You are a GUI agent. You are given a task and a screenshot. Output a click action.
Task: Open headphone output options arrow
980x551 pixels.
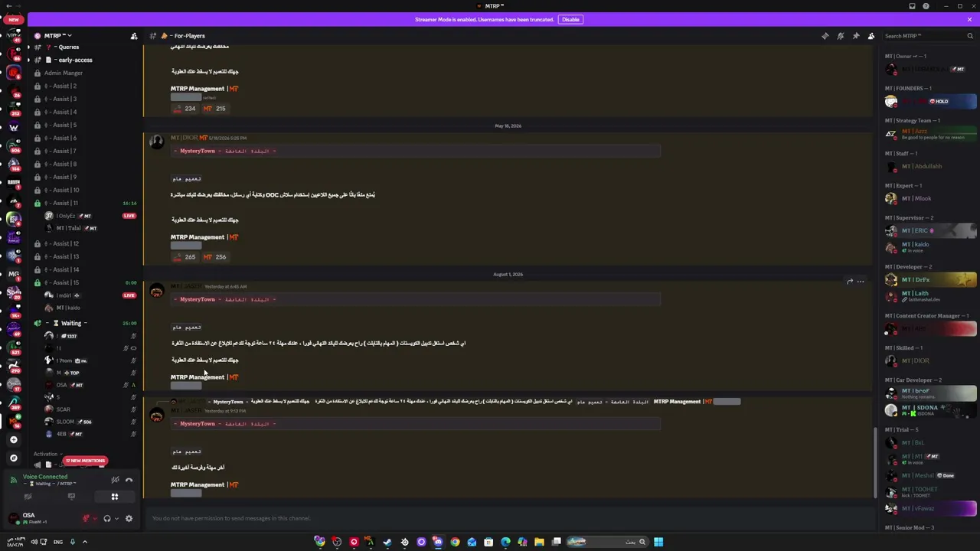116,518
